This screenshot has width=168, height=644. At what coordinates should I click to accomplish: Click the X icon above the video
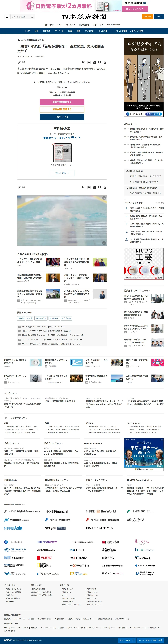[94, 187]
